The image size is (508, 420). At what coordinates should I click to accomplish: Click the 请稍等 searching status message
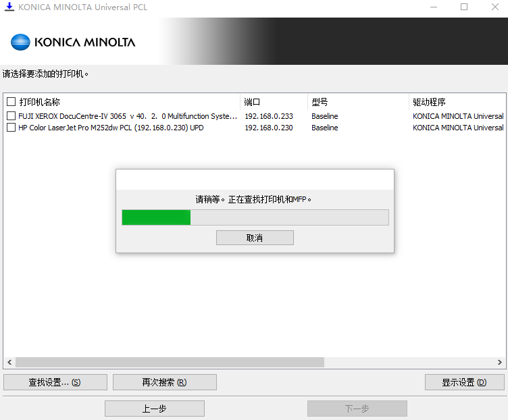pos(253,199)
